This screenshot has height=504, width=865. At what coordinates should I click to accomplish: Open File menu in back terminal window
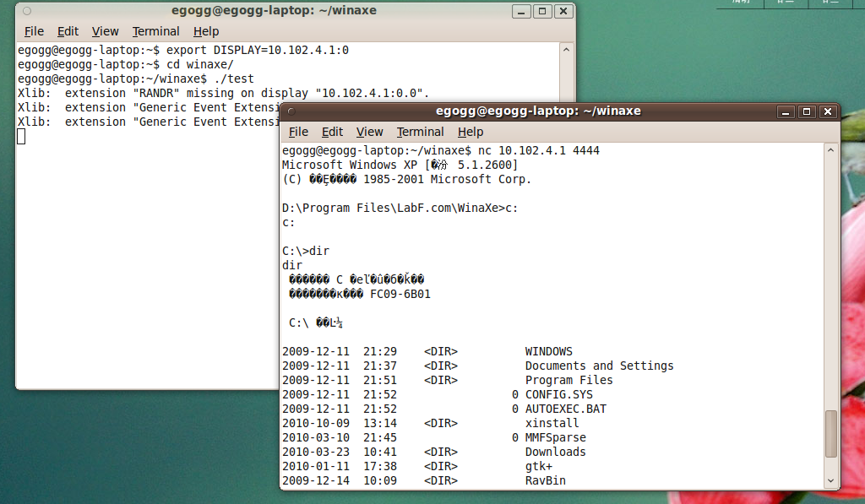tap(34, 31)
